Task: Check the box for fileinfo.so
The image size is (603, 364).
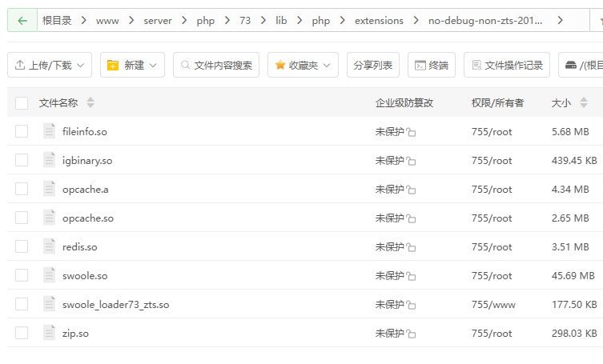Action: pos(22,131)
